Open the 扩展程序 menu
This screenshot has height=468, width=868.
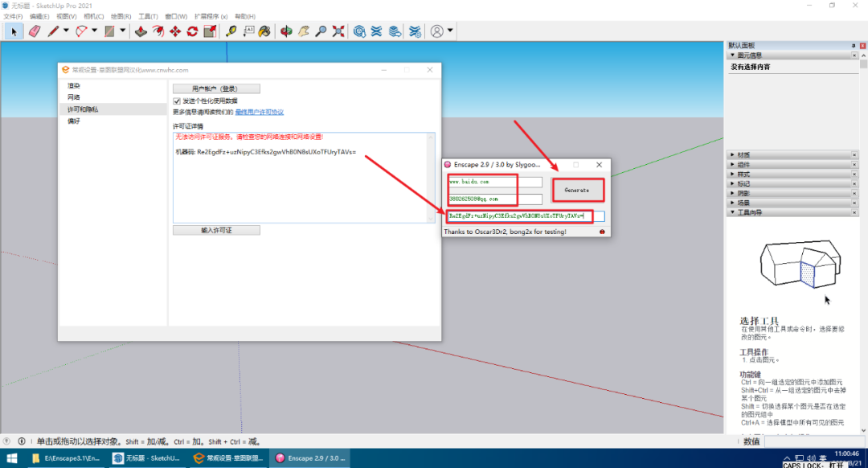tap(212, 16)
